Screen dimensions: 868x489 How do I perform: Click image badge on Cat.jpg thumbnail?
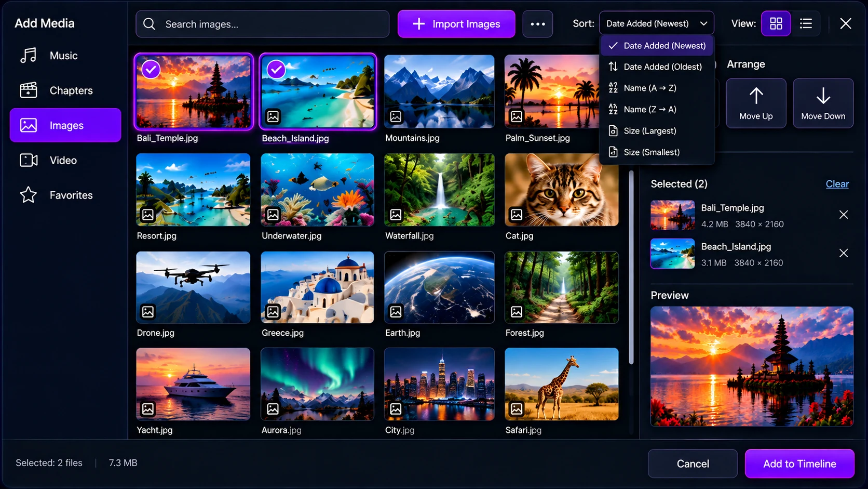[517, 214]
